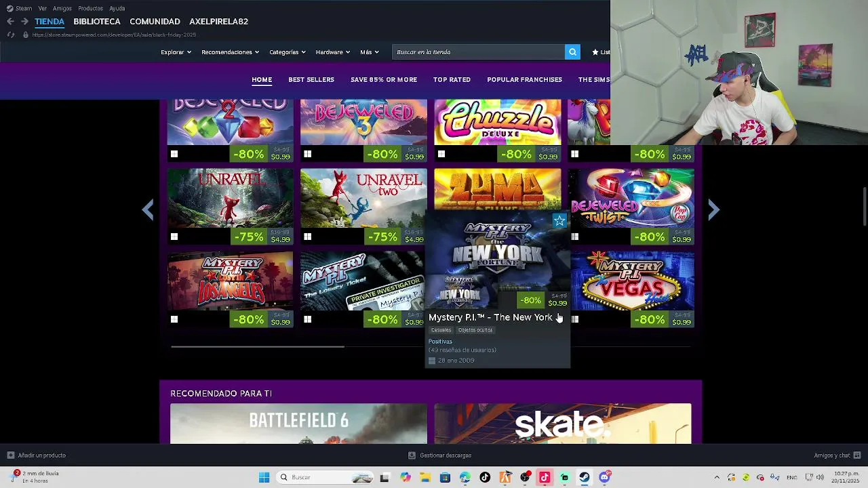
Task: Select the HOME sale tab
Action: coord(262,80)
